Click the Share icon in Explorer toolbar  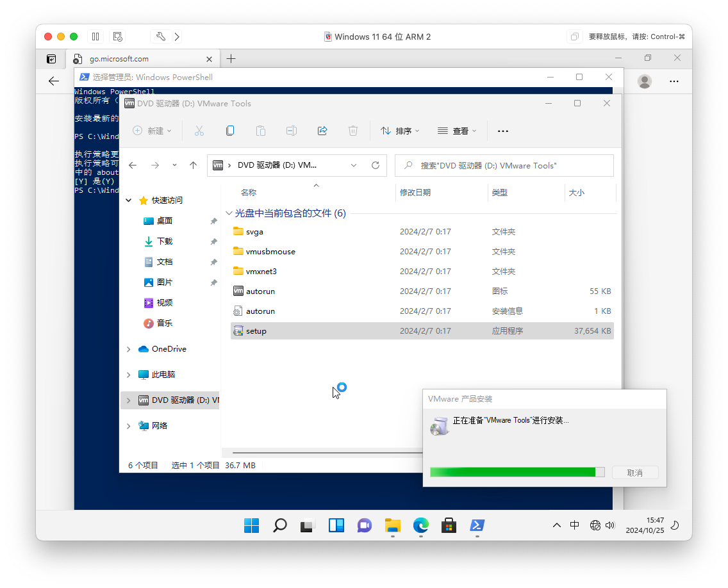(x=322, y=131)
